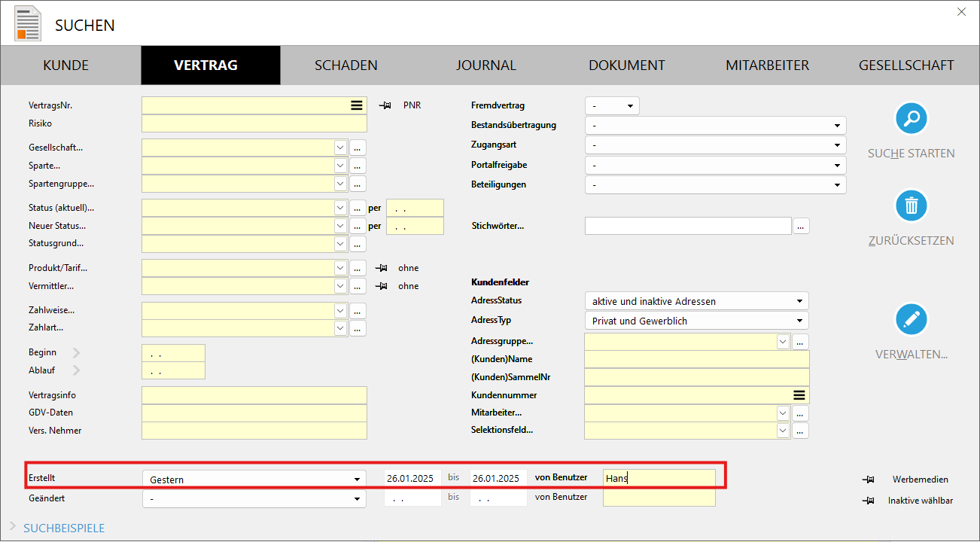Screen dimensions: 980x542
Task: Click the arrow icon next to Ablauf
Action: [76, 370]
